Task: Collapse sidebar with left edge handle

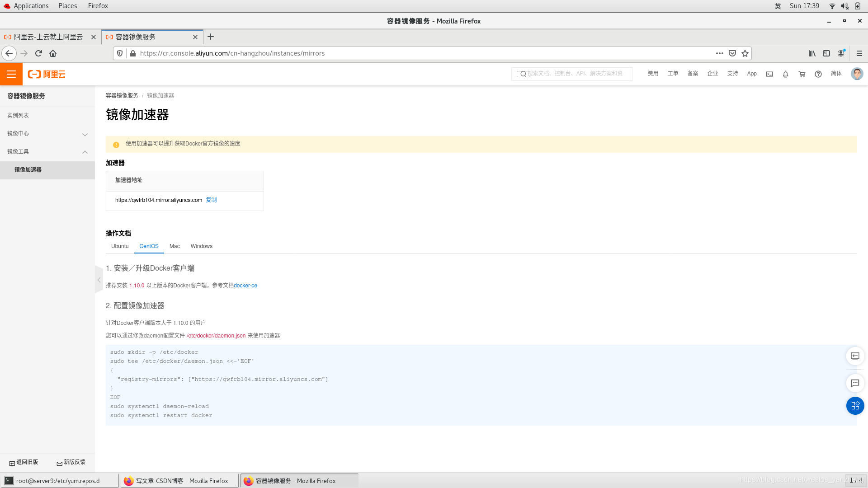Action: coord(99,280)
